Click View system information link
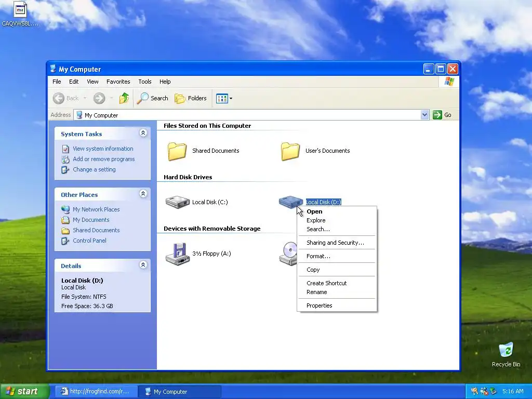 pyautogui.click(x=103, y=149)
